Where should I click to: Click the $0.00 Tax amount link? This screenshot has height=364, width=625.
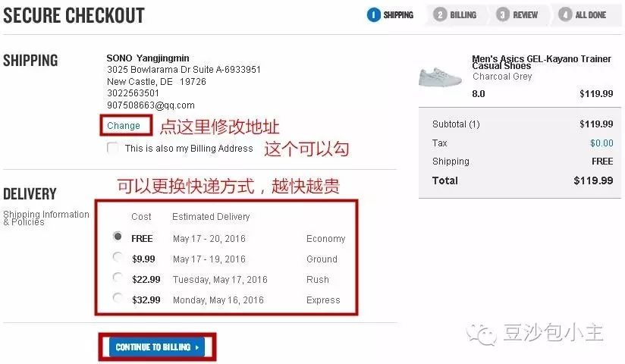coord(601,143)
